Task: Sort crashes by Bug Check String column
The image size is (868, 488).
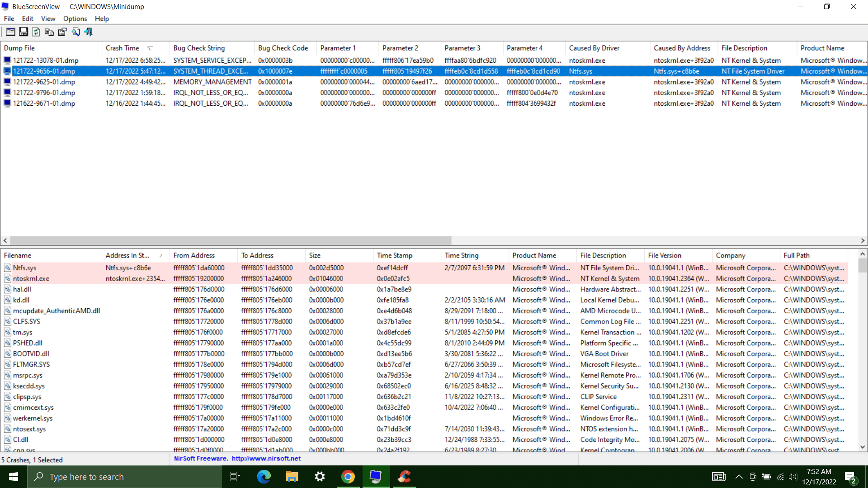Action: (199, 48)
